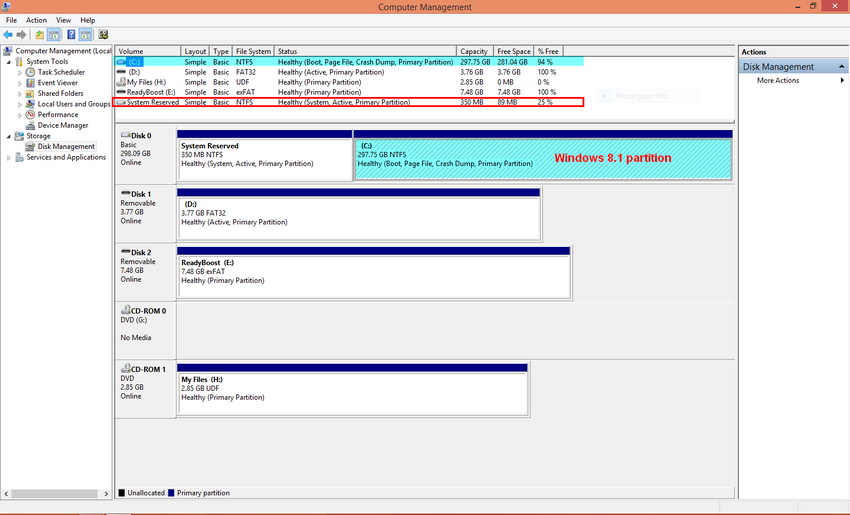Click the Disk 0 label panel

(x=145, y=154)
